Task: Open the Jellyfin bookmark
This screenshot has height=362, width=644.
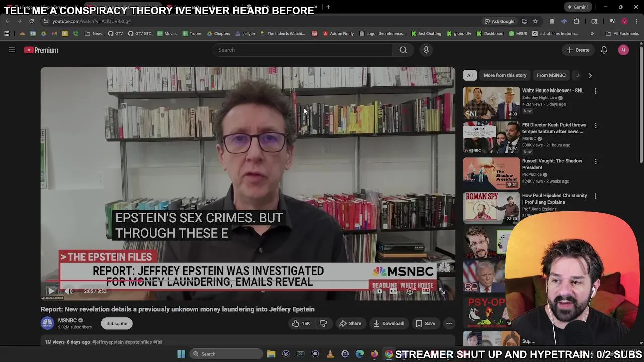Action: pos(245,34)
